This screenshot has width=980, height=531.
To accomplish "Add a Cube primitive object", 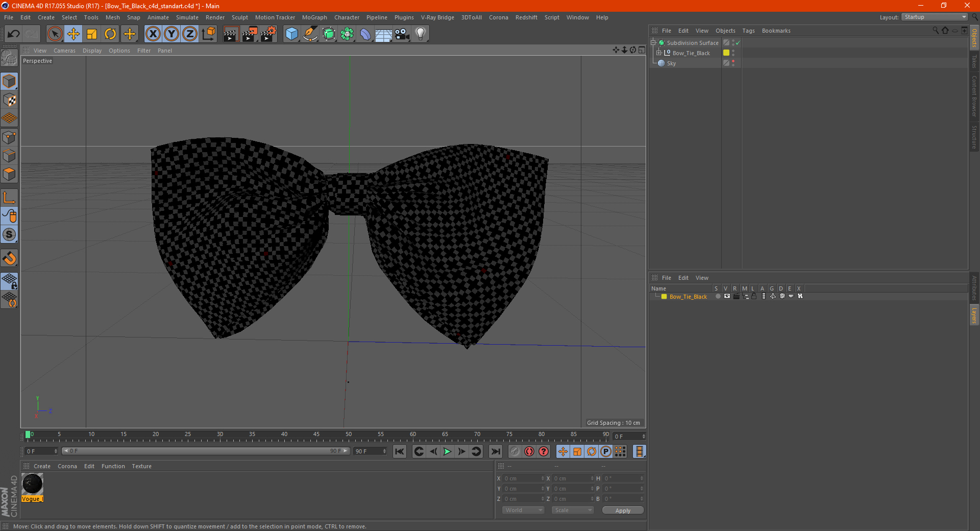I will pyautogui.click(x=291, y=34).
